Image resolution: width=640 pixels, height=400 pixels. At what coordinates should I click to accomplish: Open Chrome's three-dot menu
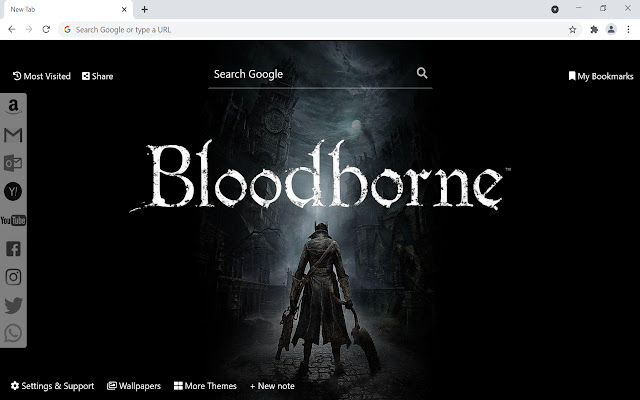tap(628, 29)
